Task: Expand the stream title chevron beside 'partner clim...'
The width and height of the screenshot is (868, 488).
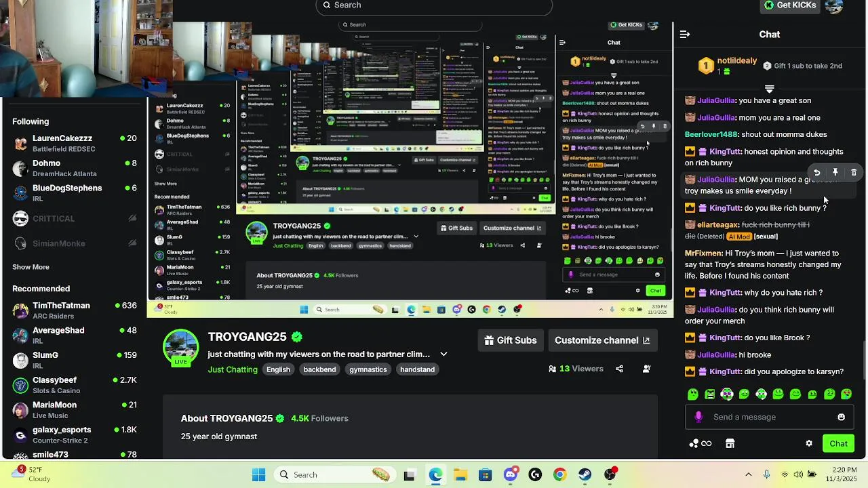Action: (443, 354)
